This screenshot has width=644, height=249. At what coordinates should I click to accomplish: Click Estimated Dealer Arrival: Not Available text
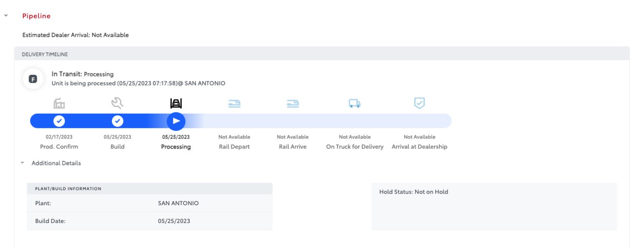click(x=76, y=35)
